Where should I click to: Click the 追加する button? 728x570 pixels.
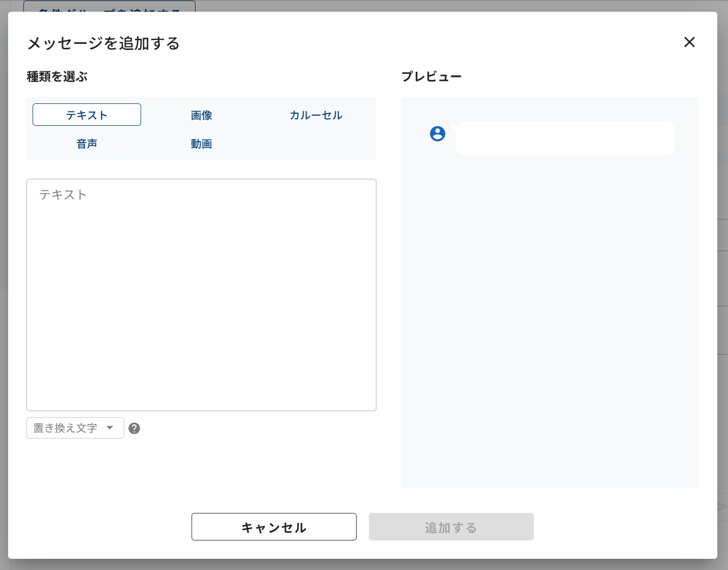coord(451,527)
